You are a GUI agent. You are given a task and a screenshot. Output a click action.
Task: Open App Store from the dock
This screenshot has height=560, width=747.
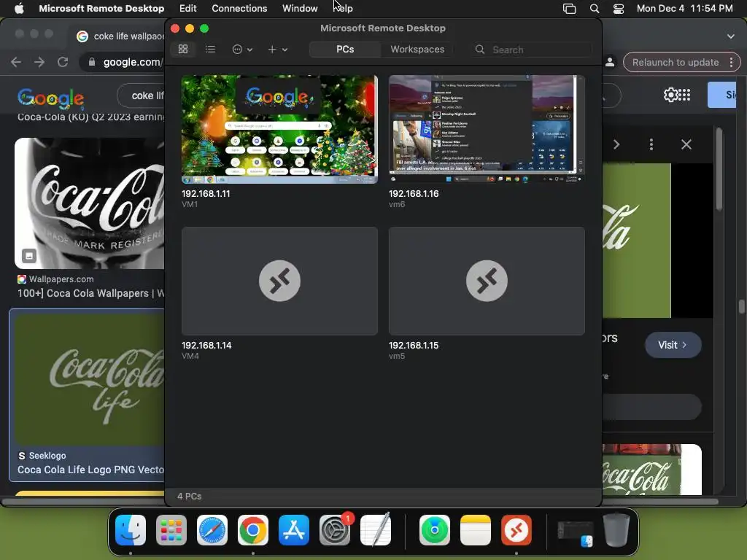coord(294,530)
